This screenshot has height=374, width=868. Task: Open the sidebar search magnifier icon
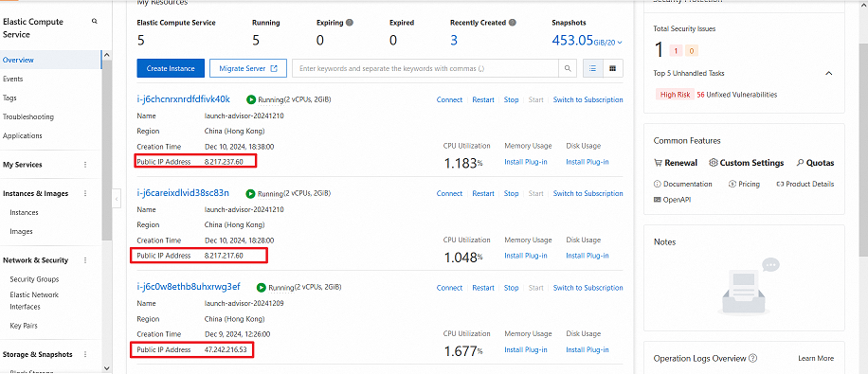click(95, 22)
